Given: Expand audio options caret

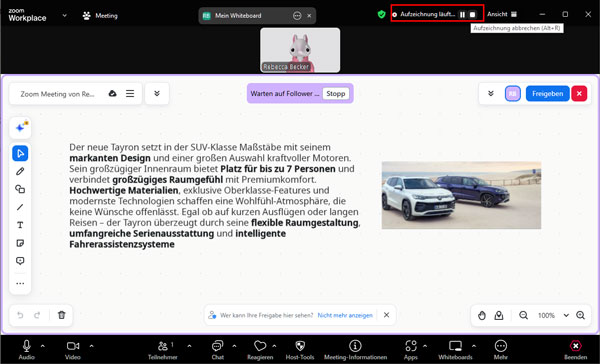Looking at the screenshot, I should click(43, 346).
